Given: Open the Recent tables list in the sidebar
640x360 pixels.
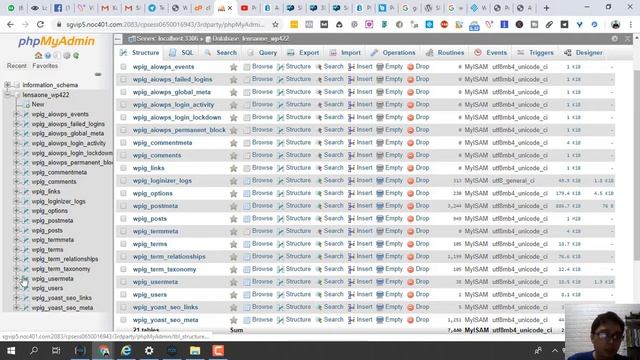Looking at the screenshot, I should point(17,66).
